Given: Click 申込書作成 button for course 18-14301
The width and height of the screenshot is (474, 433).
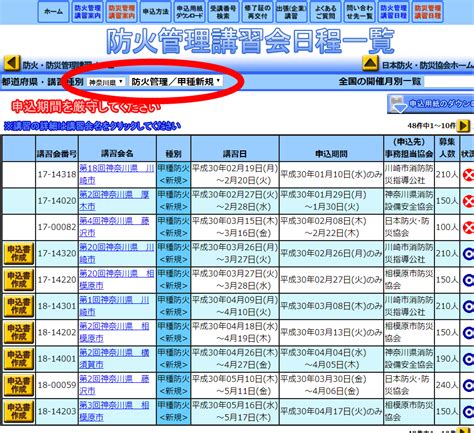Looking at the screenshot, I should pos(19,306).
